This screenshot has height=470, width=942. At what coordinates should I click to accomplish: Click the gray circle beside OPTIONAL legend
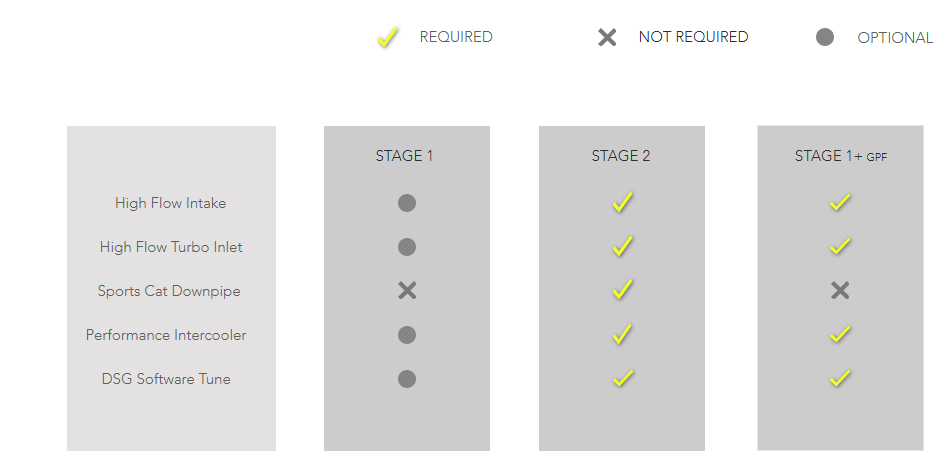tap(825, 38)
